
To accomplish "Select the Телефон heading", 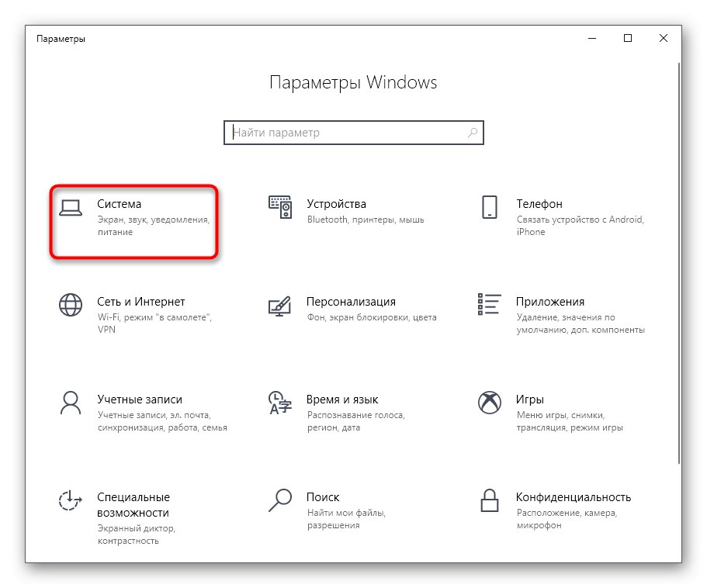I will click(539, 204).
